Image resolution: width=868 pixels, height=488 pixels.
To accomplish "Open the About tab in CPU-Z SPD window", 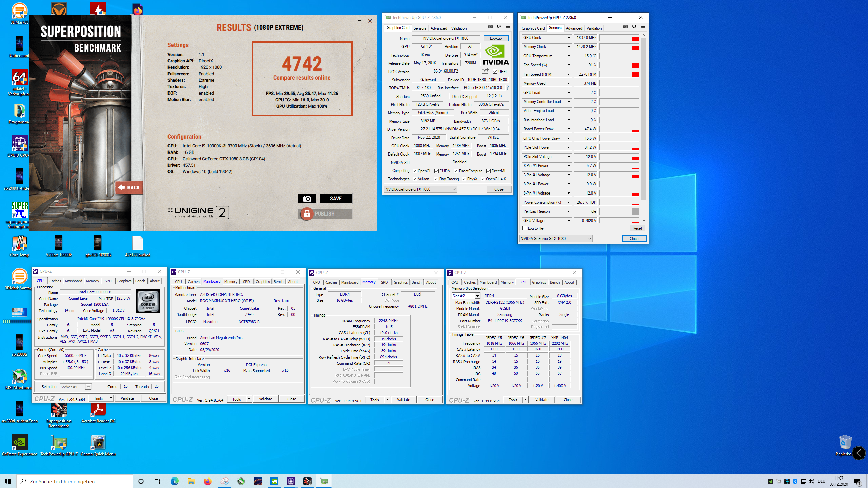I will point(569,282).
